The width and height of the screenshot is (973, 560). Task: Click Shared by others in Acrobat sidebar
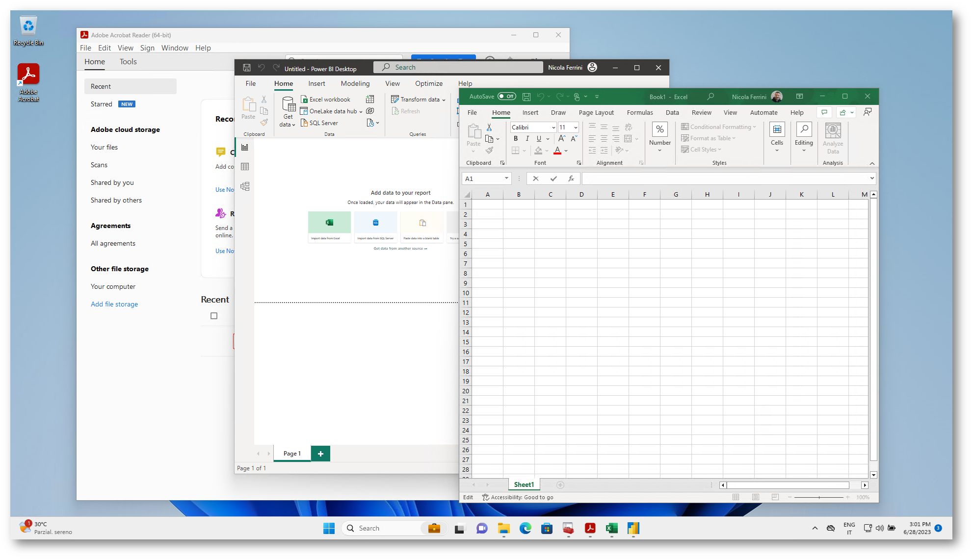(x=116, y=200)
